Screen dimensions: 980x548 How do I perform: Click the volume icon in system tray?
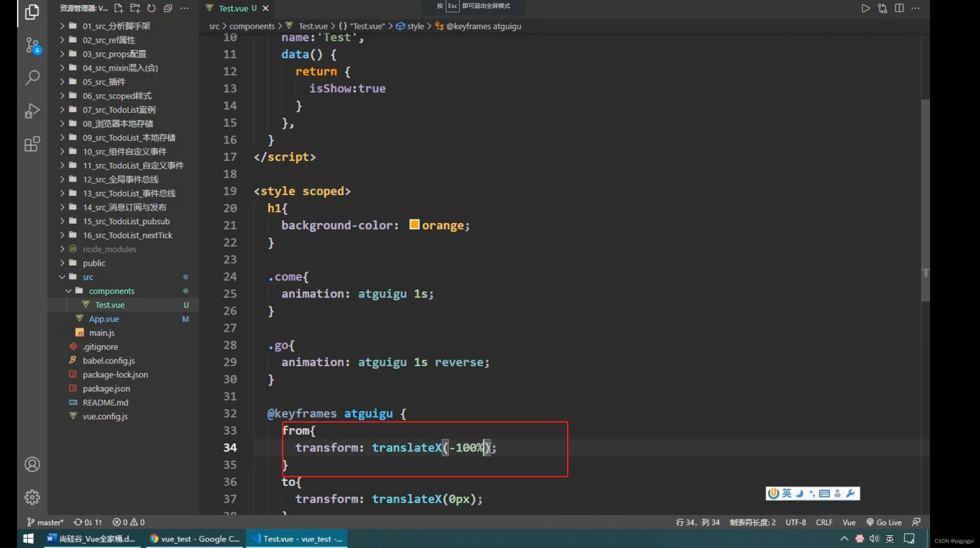tap(874, 538)
